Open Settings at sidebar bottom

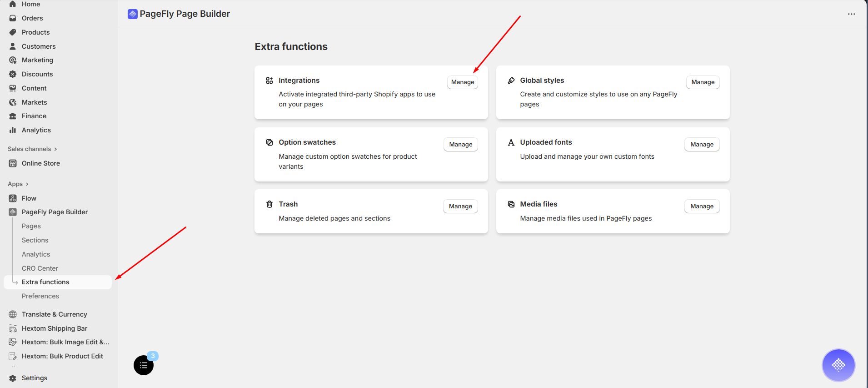[x=35, y=378]
